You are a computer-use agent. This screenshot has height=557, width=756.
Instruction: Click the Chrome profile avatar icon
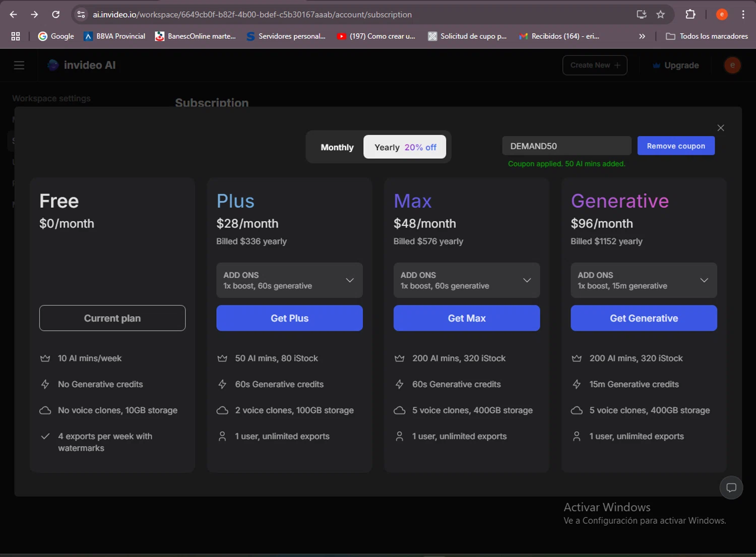click(x=722, y=15)
